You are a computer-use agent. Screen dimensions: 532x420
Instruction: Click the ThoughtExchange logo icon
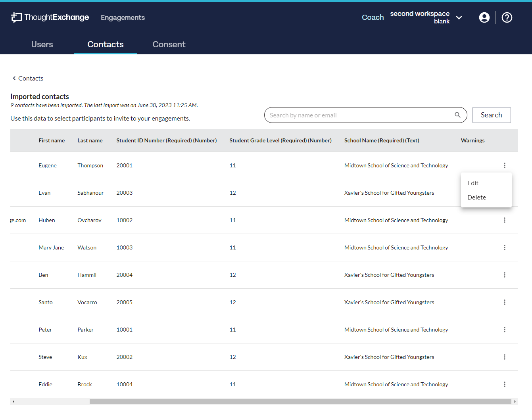[x=16, y=17]
